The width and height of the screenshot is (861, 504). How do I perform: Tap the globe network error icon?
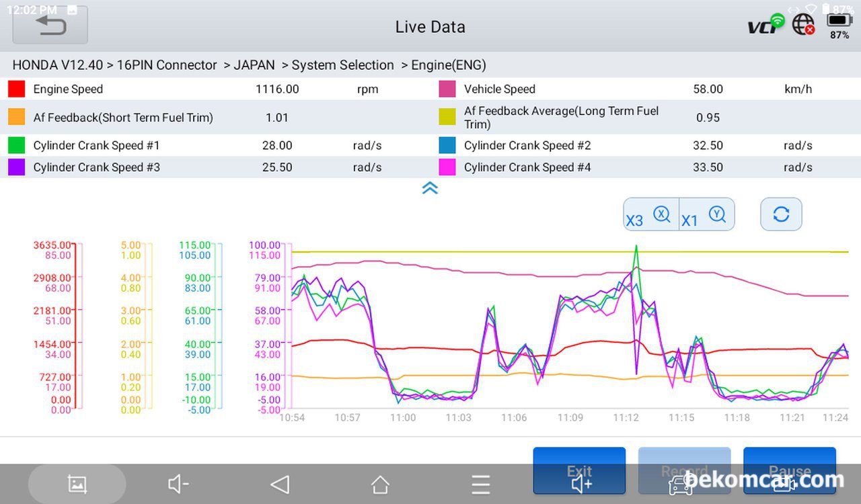[804, 24]
